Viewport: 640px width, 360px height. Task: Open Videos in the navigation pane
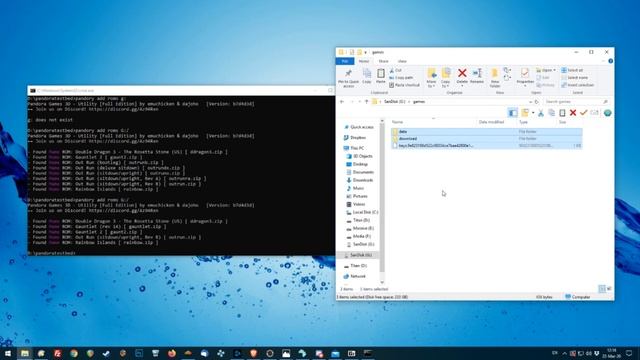coord(356,204)
